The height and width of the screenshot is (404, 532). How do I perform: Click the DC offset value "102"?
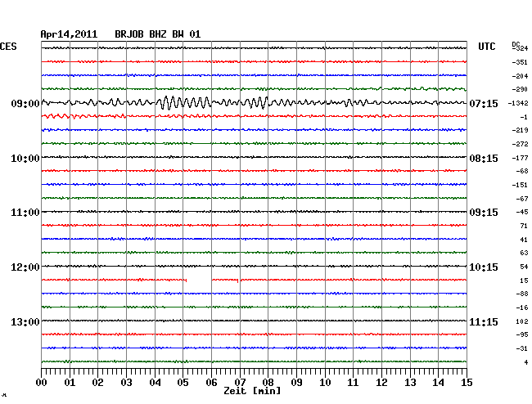(522, 321)
